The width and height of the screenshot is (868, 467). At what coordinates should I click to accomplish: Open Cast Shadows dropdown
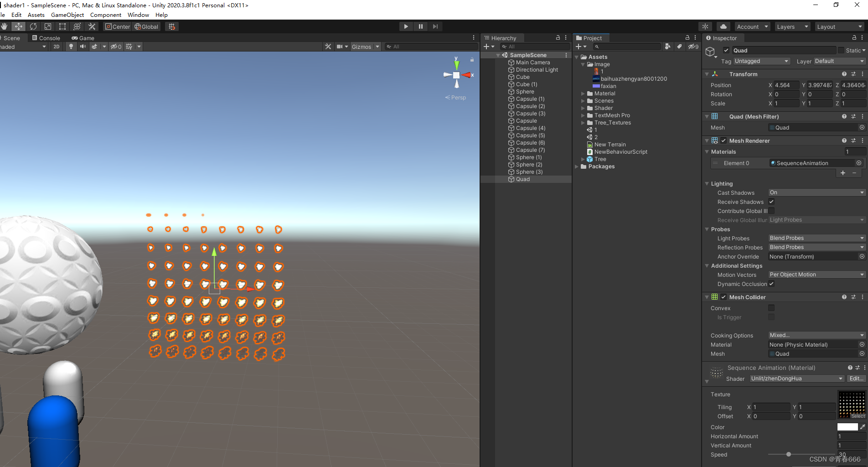point(816,192)
